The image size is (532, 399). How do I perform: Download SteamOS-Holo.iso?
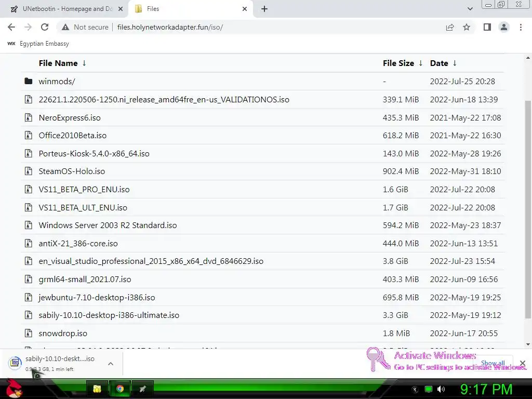point(72,171)
